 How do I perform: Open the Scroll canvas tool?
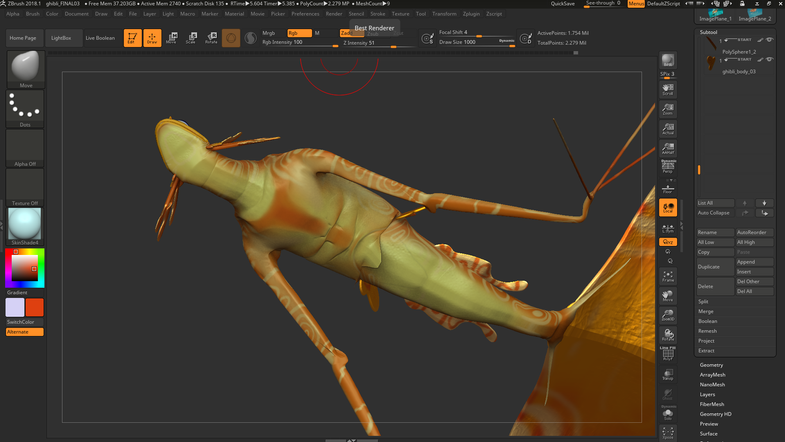coord(668,89)
